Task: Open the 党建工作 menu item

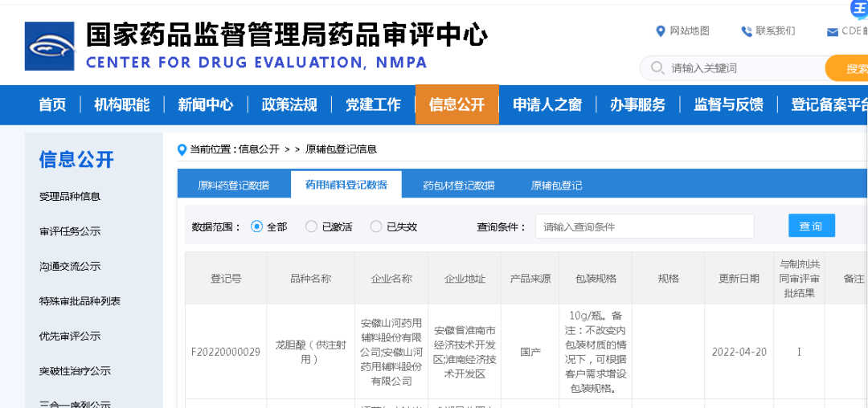Action: click(x=373, y=104)
